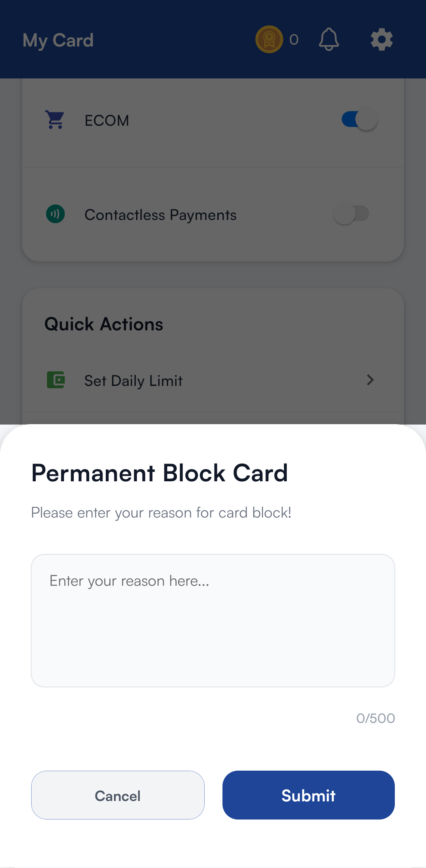426x868 pixels.
Task: Turn off the ECOM toggle
Action: (x=359, y=119)
